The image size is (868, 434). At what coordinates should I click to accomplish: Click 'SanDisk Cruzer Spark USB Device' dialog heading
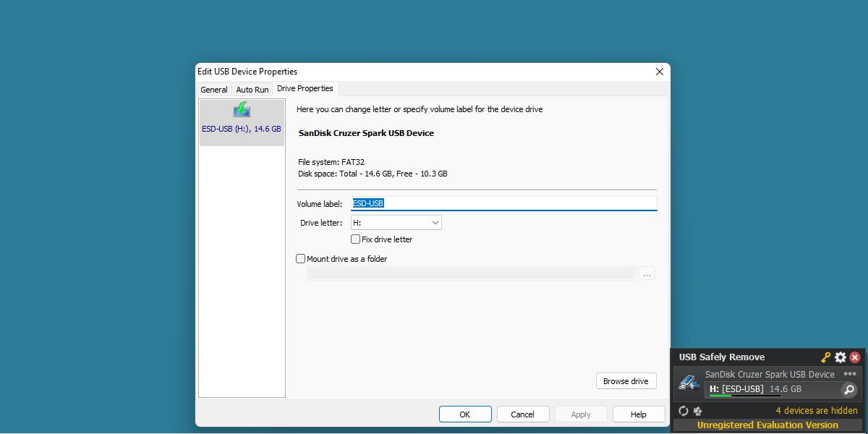point(366,133)
